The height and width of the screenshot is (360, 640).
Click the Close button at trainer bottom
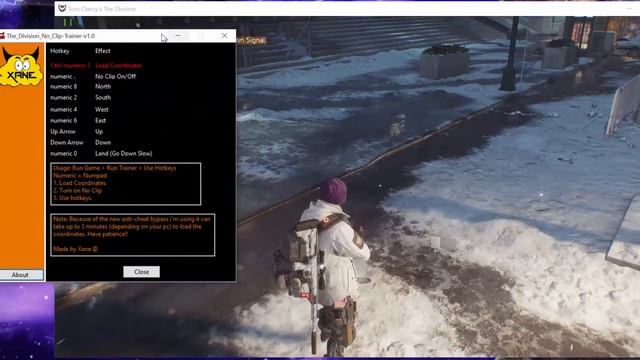coord(141,272)
